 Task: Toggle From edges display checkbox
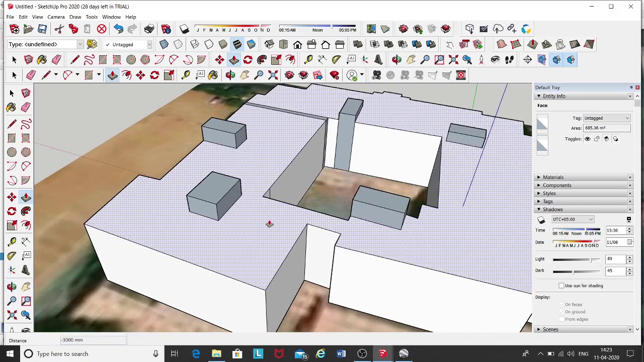561,319
